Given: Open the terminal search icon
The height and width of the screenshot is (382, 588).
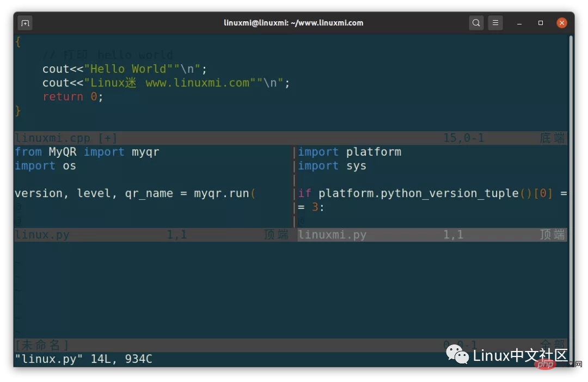Looking at the screenshot, I should [x=476, y=23].
